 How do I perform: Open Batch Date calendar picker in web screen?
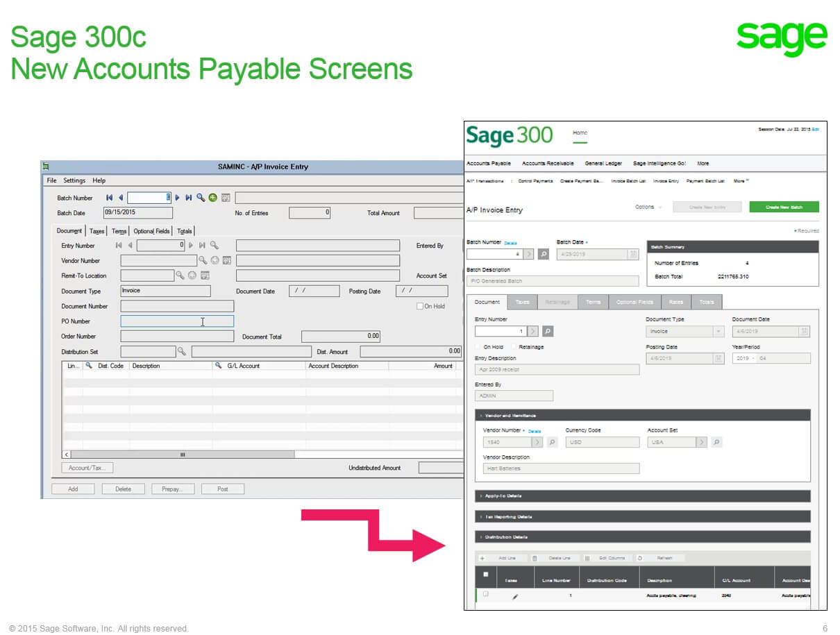632,255
